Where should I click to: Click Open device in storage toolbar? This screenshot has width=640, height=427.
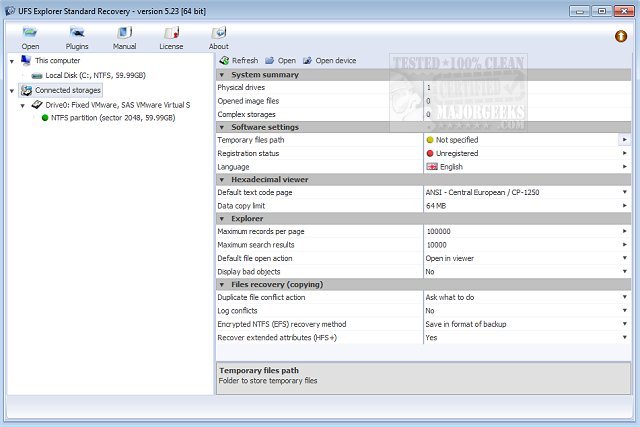(x=329, y=60)
